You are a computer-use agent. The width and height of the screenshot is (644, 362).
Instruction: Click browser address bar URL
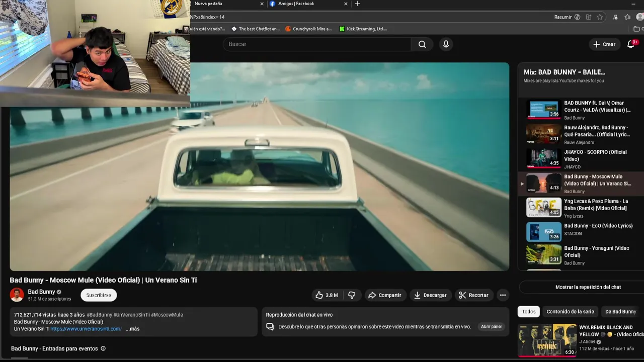[x=207, y=17]
